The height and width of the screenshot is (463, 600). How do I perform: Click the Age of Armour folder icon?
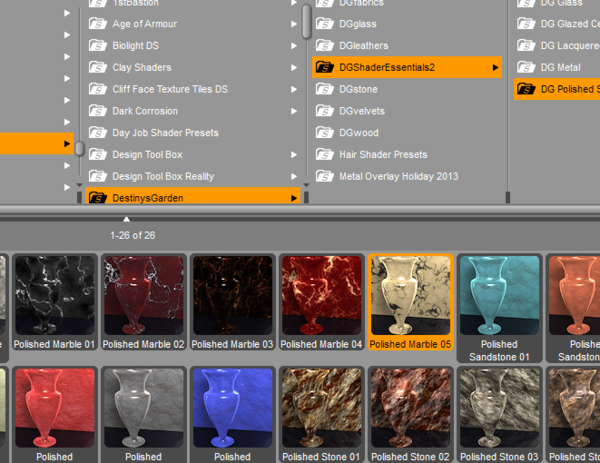click(x=98, y=24)
